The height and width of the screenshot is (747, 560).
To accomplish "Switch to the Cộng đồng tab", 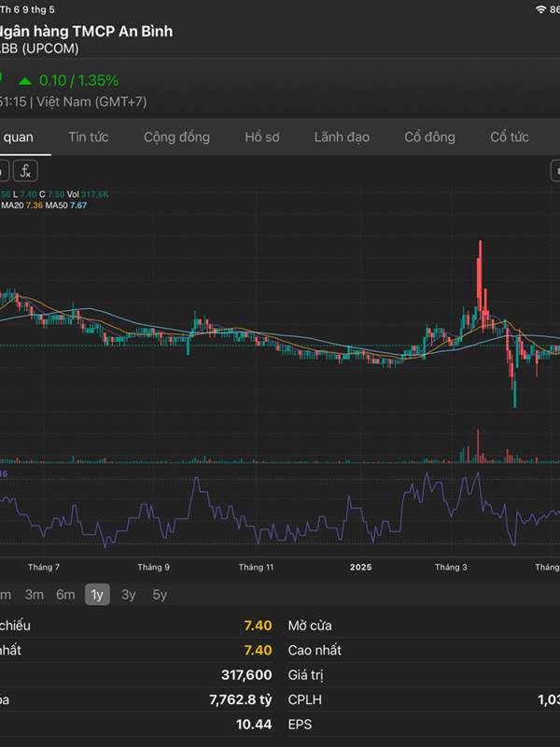I will click(x=176, y=137).
